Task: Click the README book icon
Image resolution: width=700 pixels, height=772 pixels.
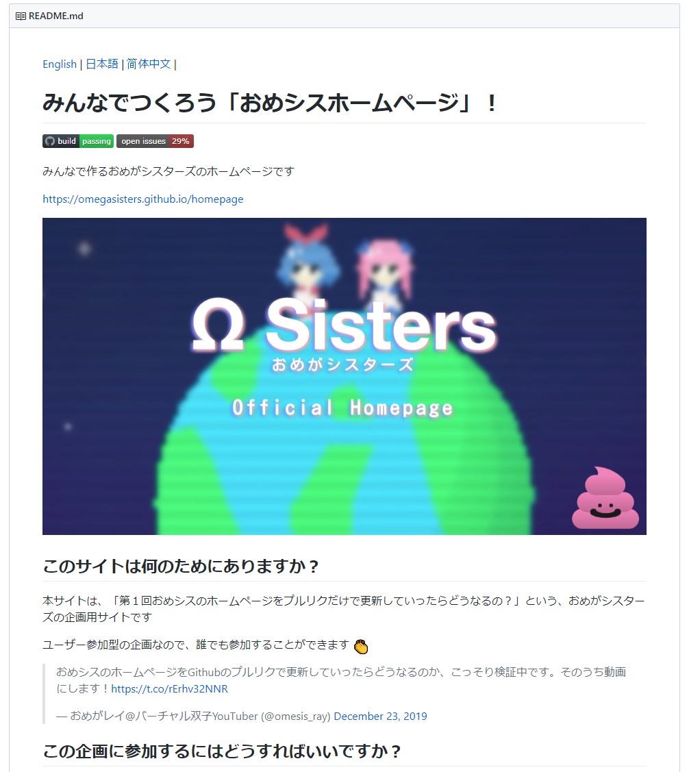Action: (x=21, y=16)
